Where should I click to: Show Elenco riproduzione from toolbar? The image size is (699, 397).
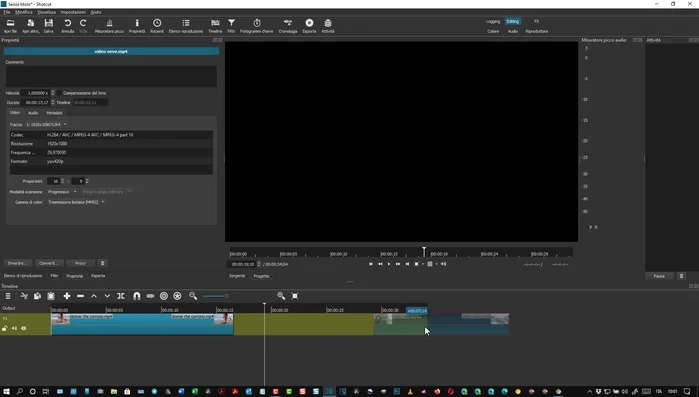pyautogui.click(x=186, y=26)
